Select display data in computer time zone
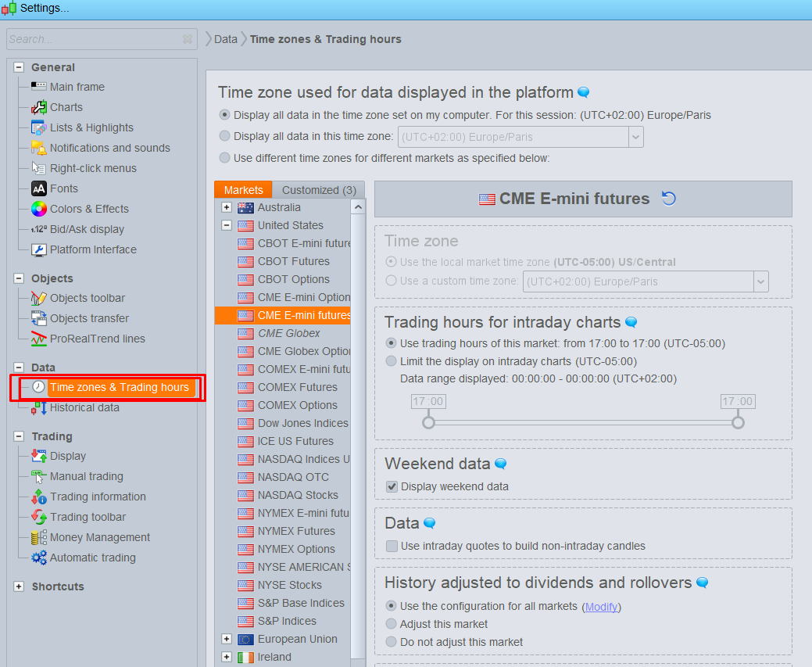 coord(224,114)
